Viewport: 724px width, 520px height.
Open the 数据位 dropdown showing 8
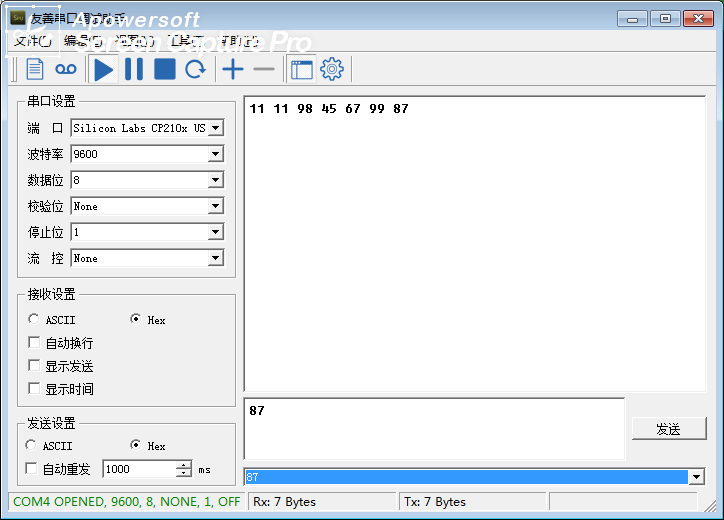point(216,180)
